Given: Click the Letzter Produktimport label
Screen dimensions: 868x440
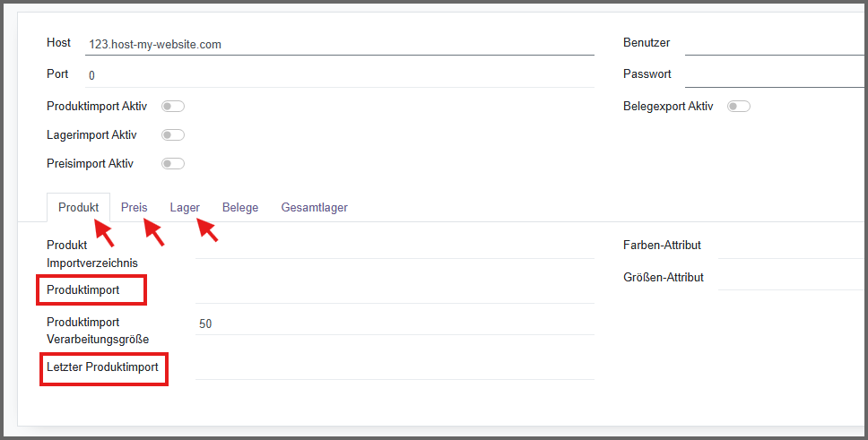Looking at the screenshot, I should coord(102,367).
